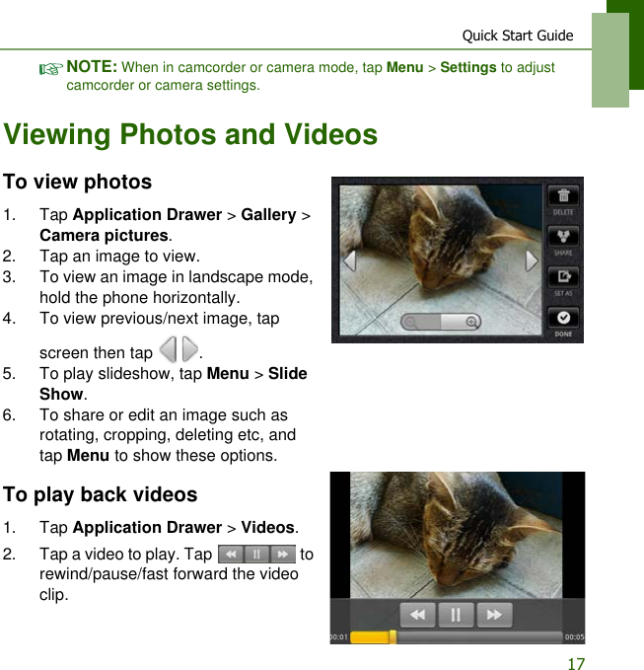Image resolution: width=644 pixels, height=670 pixels.
Task: Rewind the video in the player
Action: pos(417,615)
